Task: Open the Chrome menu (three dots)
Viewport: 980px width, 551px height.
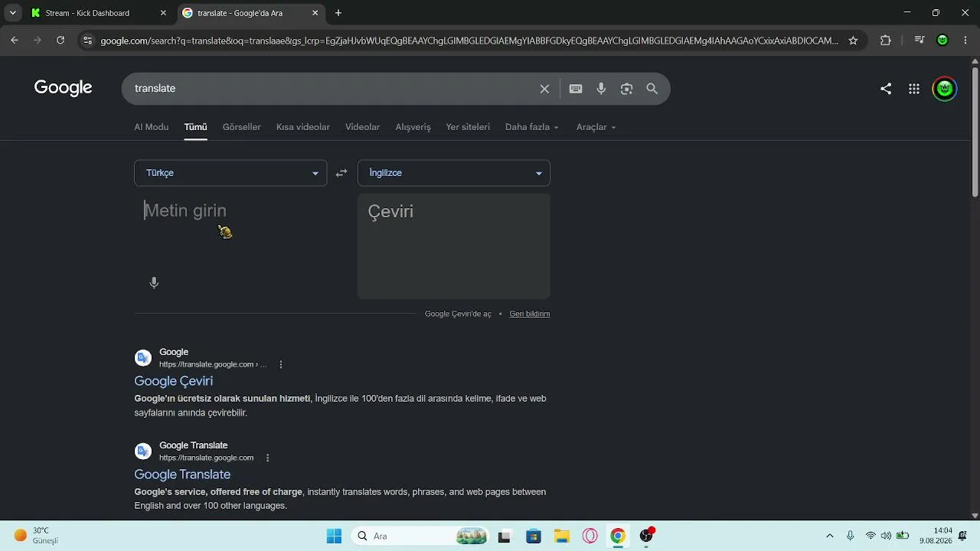Action: (965, 41)
